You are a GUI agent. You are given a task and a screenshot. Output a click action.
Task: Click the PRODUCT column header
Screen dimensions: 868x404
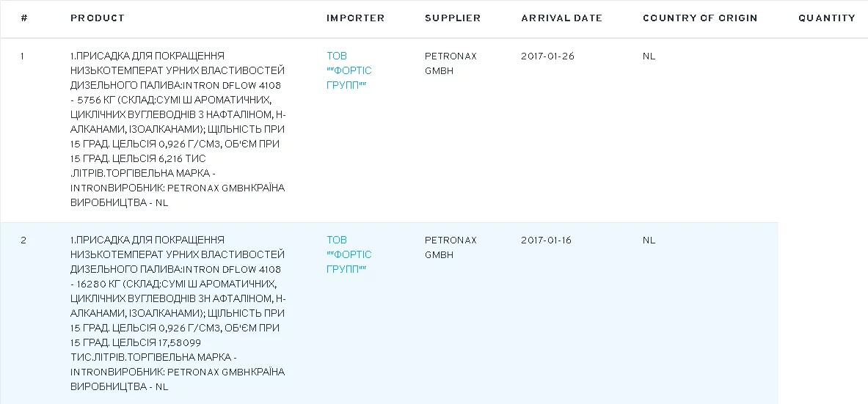coord(98,18)
